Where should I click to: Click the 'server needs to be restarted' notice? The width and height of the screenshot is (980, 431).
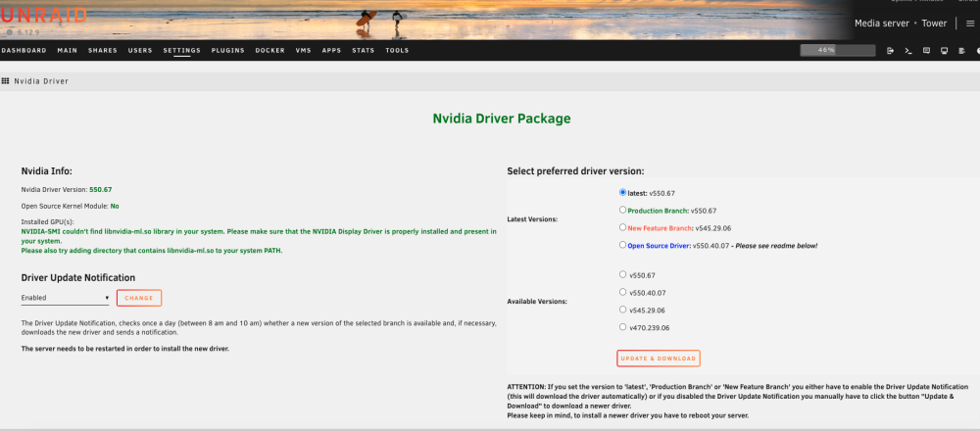point(125,349)
